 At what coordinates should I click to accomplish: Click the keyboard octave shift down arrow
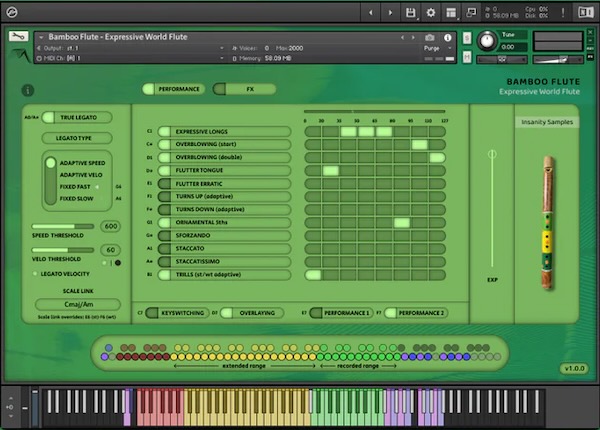pyautogui.click(x=11, y=416)
